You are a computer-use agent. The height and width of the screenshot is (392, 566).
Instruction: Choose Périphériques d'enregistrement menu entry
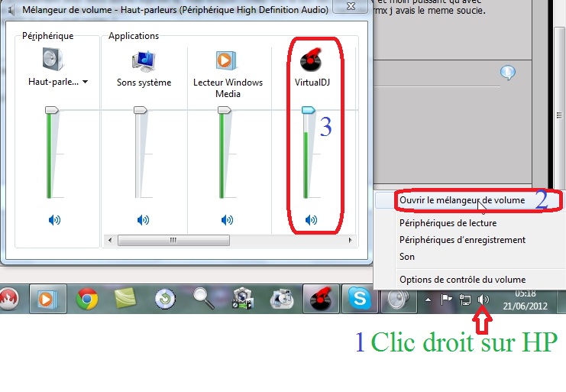coord(462,240)
